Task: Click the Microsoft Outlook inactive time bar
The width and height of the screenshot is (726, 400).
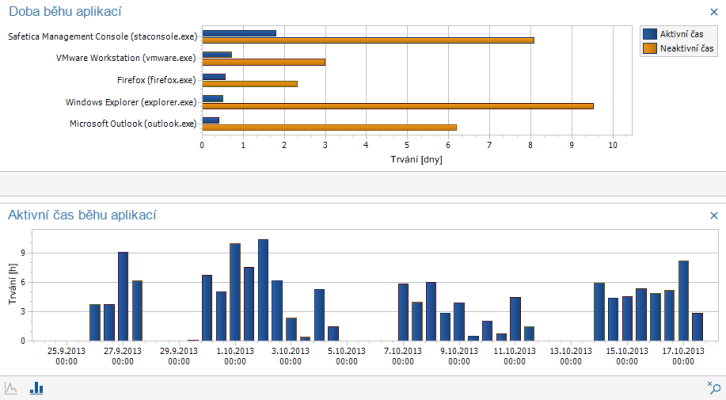Action: [329, 127]
